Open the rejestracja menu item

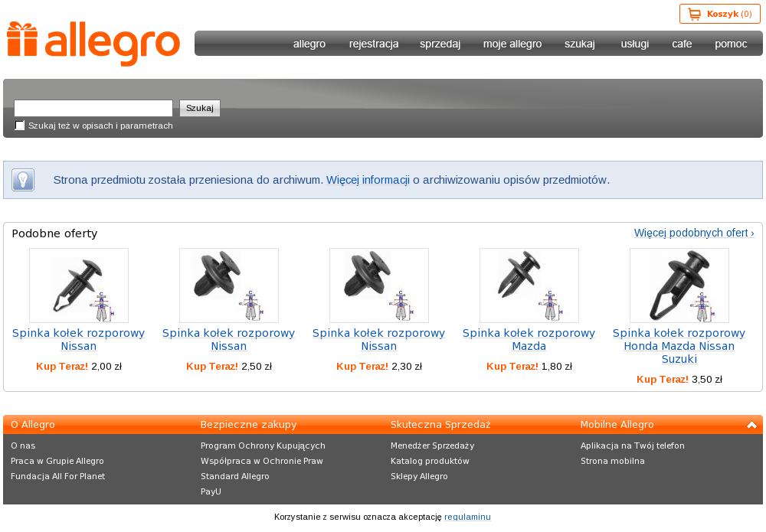(x=374, y=44)
